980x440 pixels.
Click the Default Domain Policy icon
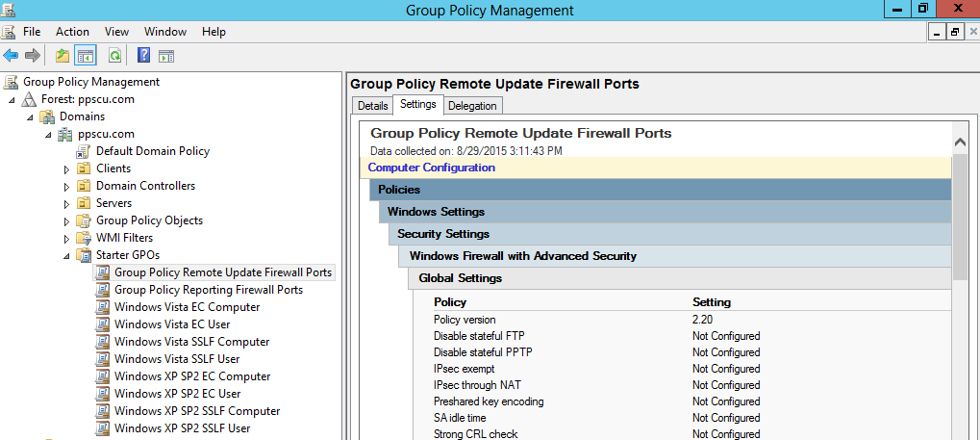coord(84,151)
